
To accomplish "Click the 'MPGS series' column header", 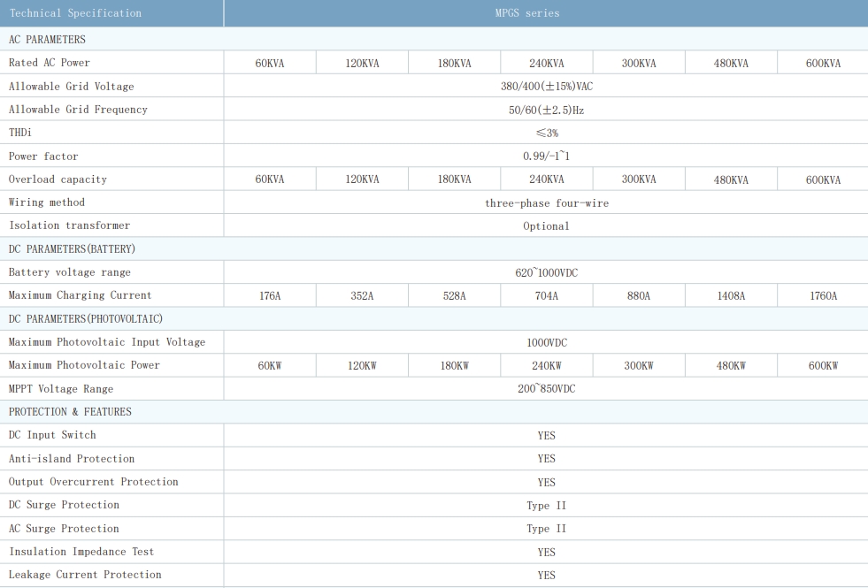I will click(x=546, y=13).
